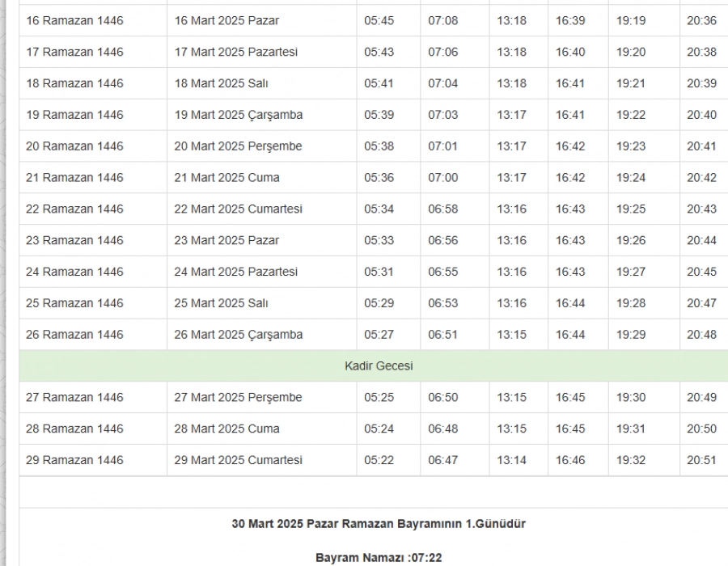Image resolution: width=728 pixels, height=566 pixels.
Task: Select the 28 Ramazan 1446 cell
Action: pos(74,429)
